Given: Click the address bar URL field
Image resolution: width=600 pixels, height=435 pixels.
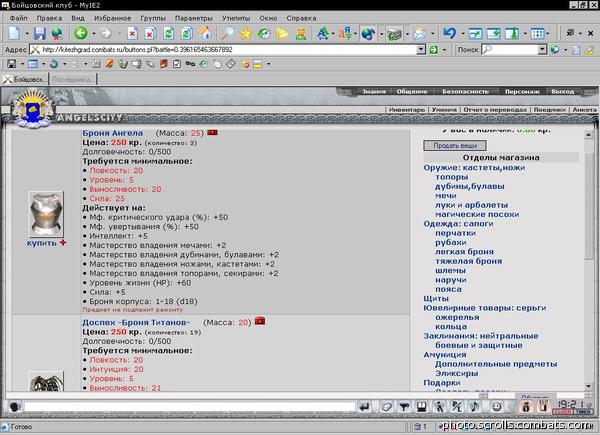Looking at the screenshot, I should pos(228,50).
